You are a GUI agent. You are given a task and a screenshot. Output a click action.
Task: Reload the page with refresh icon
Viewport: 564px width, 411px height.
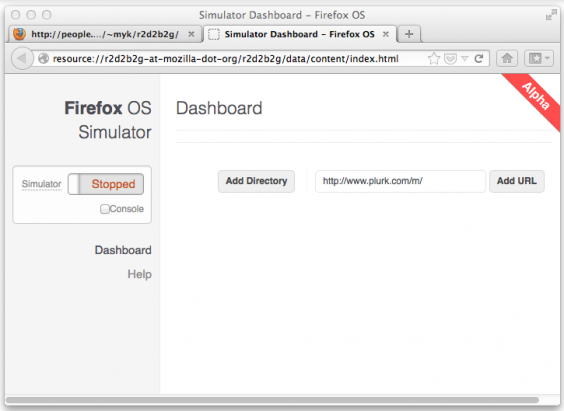pos(478,58)
